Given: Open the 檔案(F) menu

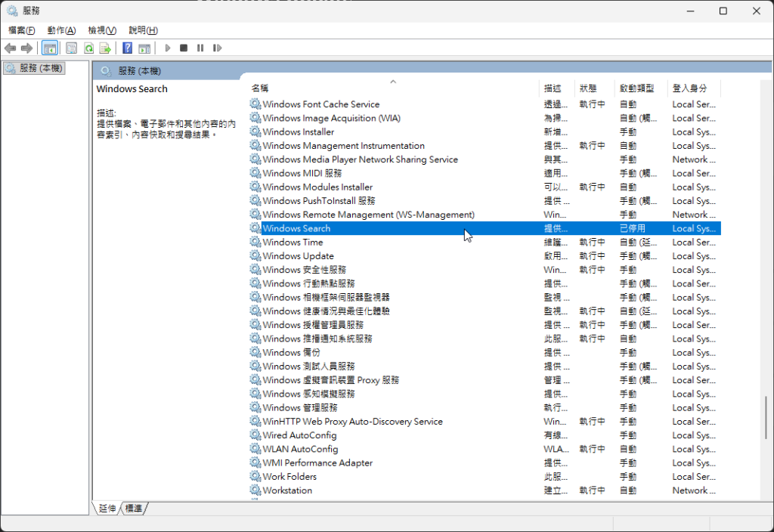Looking at the screenshot, I should click(x=22, y=30).
